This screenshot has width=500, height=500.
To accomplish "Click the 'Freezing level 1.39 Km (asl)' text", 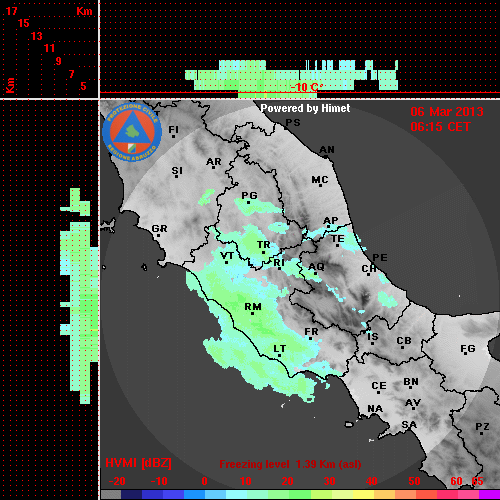I will [290, 464].
